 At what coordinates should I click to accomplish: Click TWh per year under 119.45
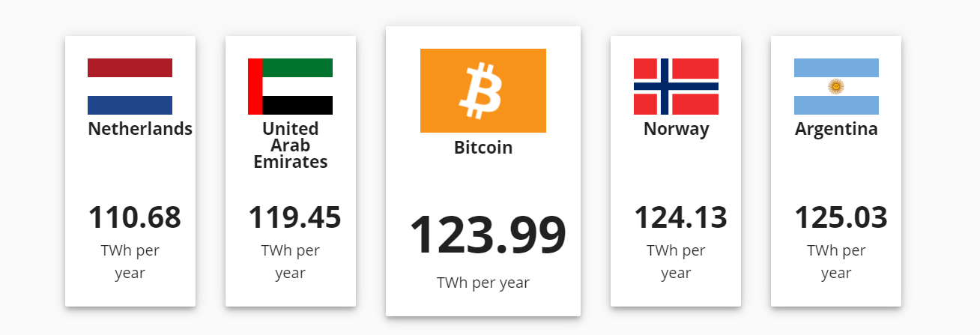pos(290,262)
